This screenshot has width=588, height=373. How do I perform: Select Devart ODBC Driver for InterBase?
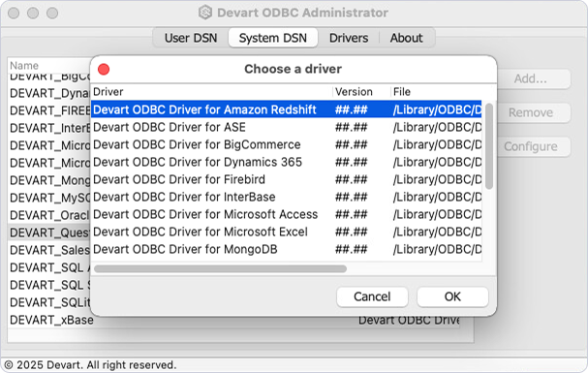[287, 197]
